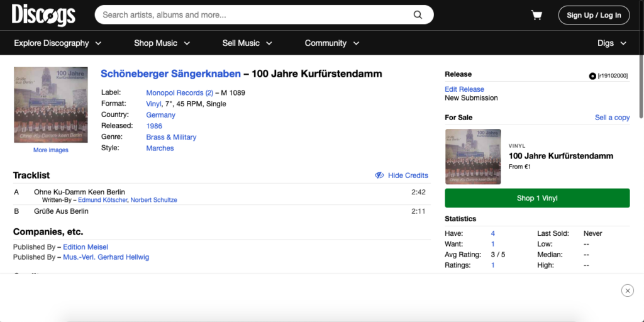Expand the Sell Music menu
The height and width of the screenshot is (322, 644).
point(247,43)
